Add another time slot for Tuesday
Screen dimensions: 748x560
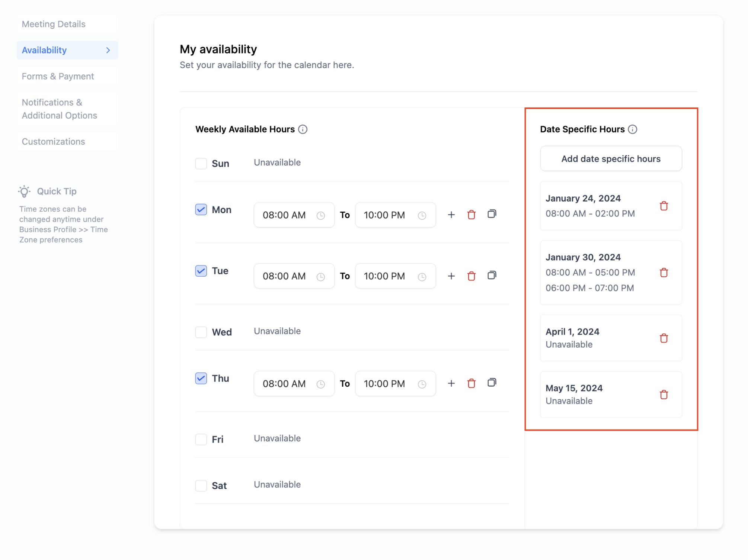pos(451,276)
